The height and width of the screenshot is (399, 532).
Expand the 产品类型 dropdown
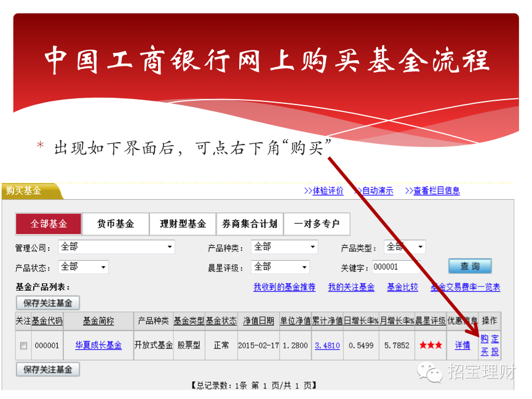tap(405, 247)
